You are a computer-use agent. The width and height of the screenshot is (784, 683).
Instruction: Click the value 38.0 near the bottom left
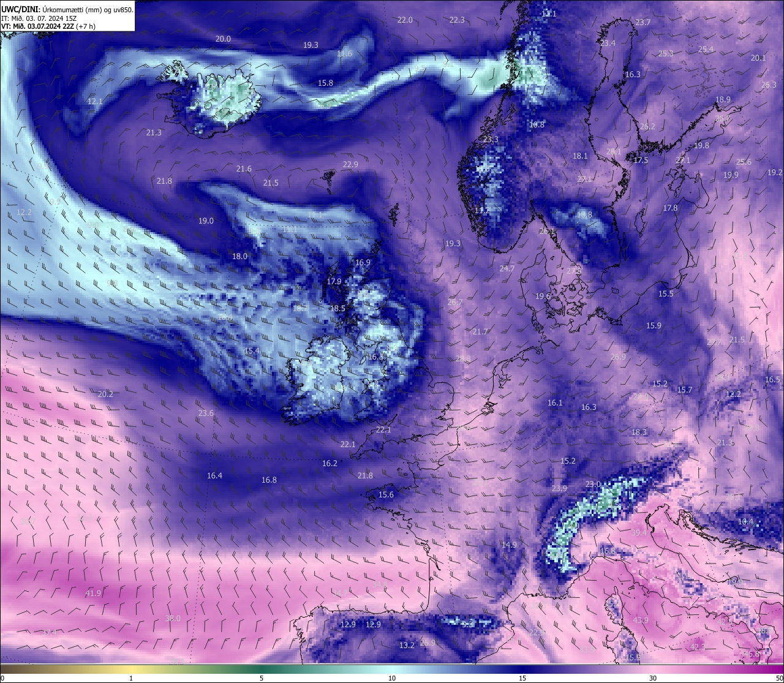[173, 618]
